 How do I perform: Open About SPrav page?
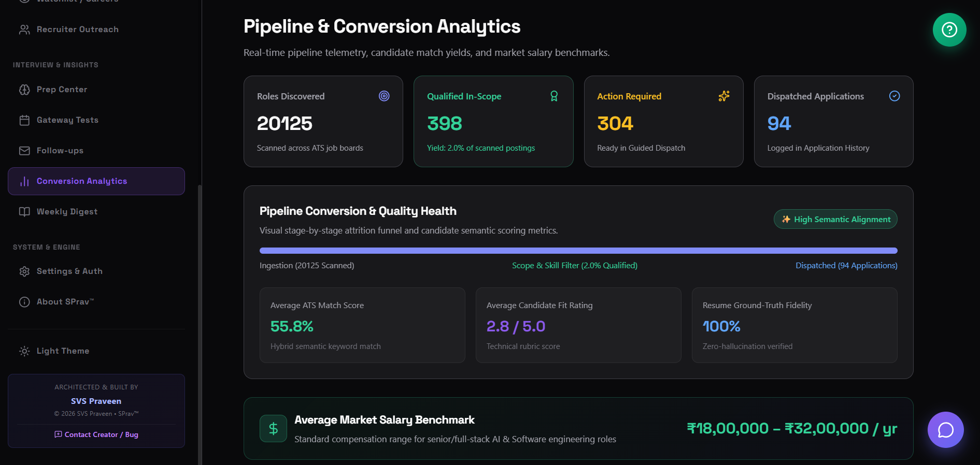pyautogui.click(x=96, y=302)
